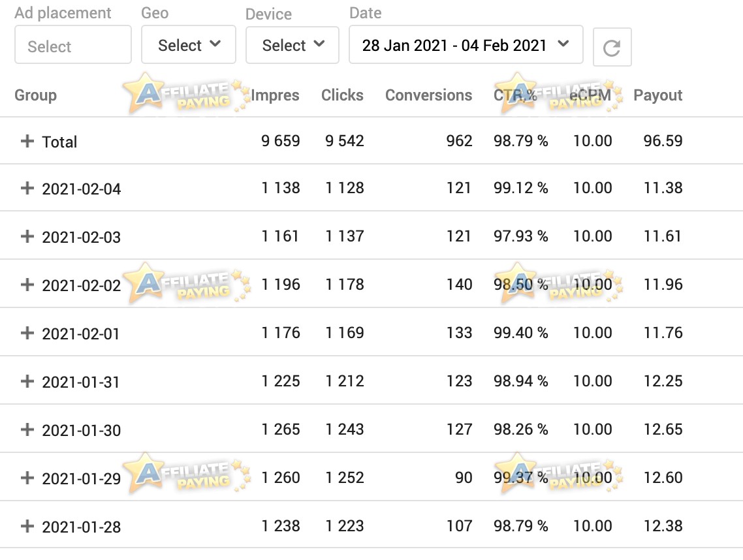Open the date range dropdown
The height and width of the screenshot is (560, 743).
[466, 45]
